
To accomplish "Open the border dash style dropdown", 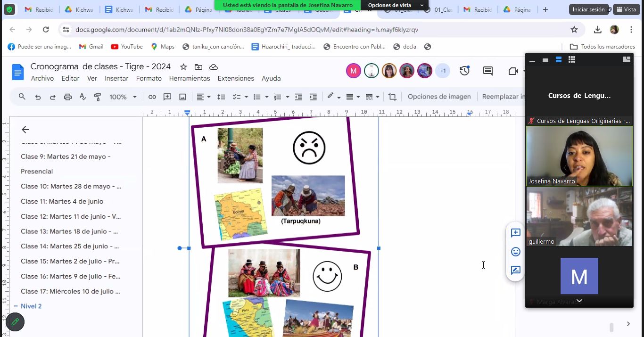I will pyautogui.click(x=372, y=97).
